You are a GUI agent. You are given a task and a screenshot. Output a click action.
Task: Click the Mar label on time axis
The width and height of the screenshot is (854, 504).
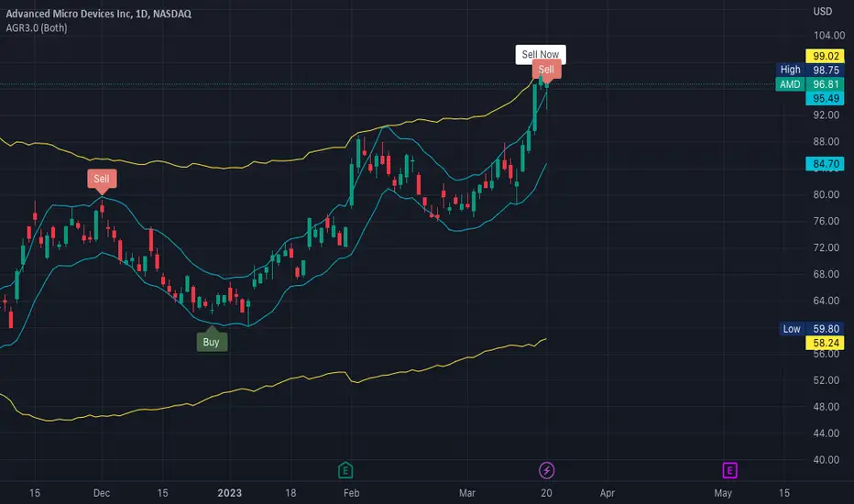(x=466, y=493)
